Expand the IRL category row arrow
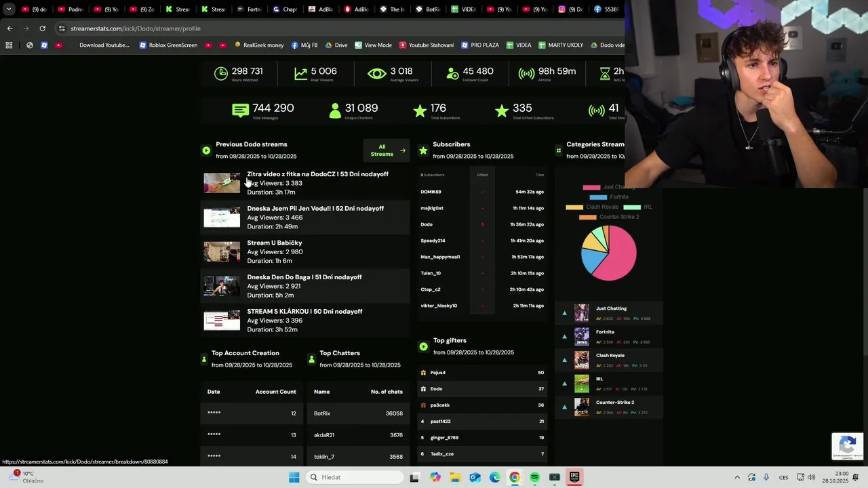The height and width of the screenshot is (488, 868). [564, 384]
